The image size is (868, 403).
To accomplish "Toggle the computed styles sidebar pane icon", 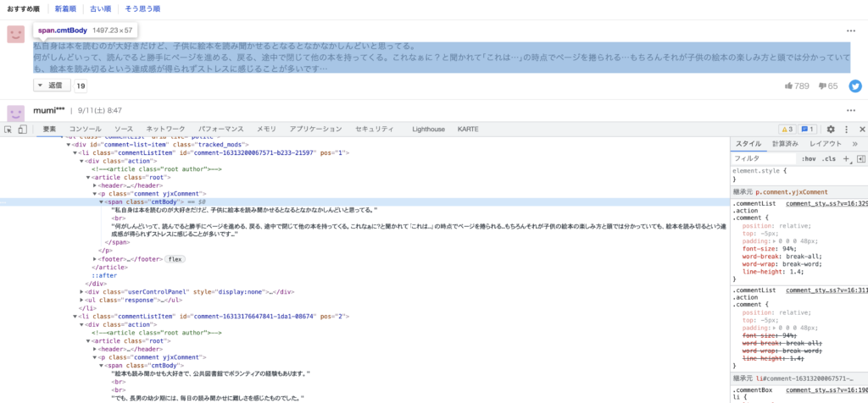I will click(860, 158).
